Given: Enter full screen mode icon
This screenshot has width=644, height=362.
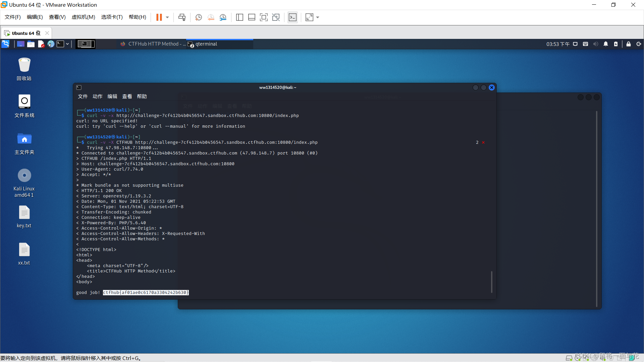Looking at the screenshot, I should [264, 17].
